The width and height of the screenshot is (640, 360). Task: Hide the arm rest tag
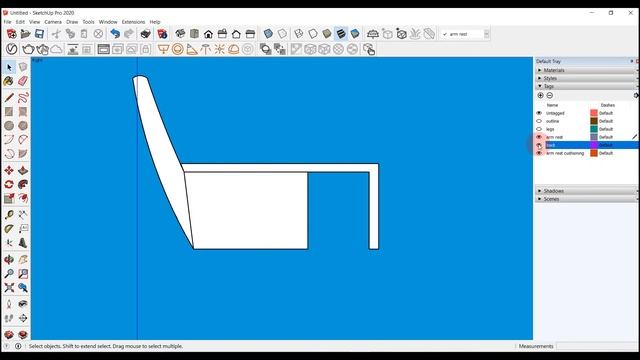[539, 137]
